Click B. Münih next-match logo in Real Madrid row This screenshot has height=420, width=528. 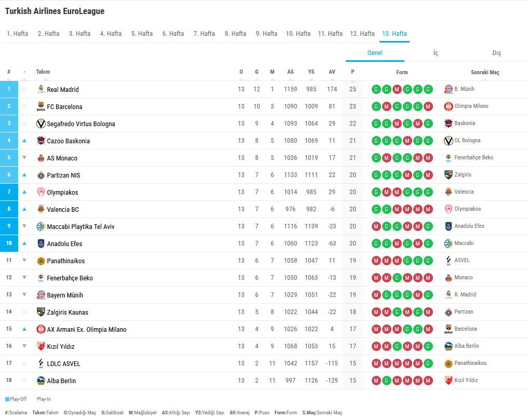click(x=448, y=89)
